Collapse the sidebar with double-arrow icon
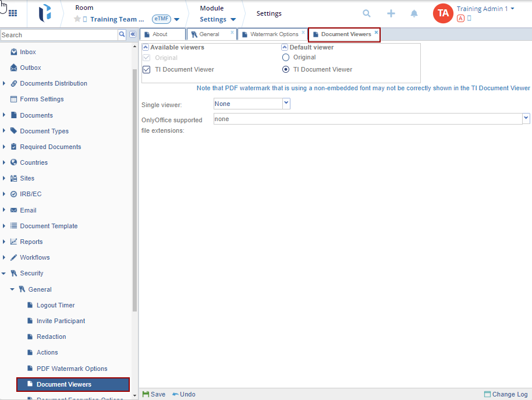The height and width of the screenshot is (400, 532). tap(132, 35)
